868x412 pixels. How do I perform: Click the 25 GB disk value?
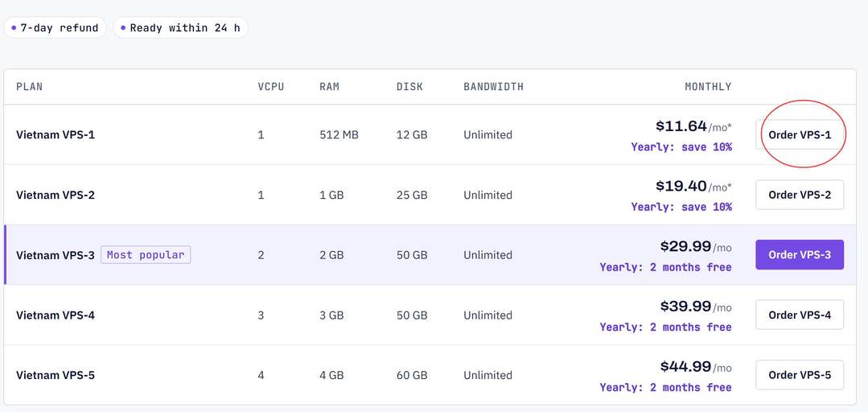tap(412, 195)
